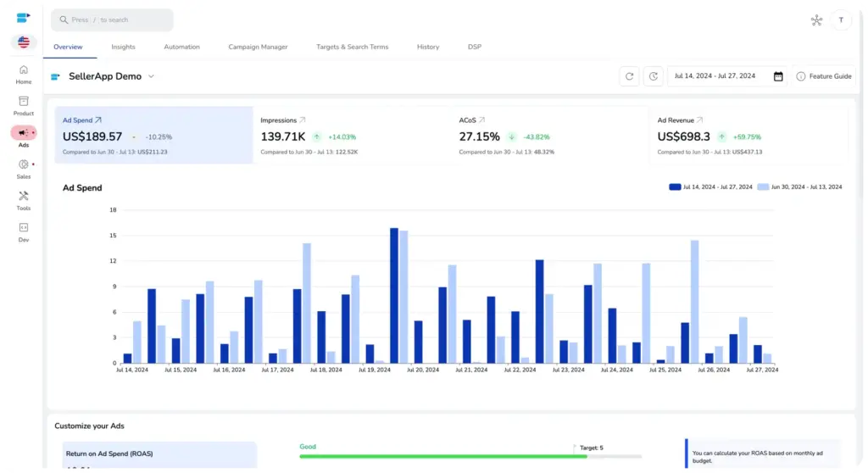Open the US flag marketplace selector
The image size is (868, 473).
24,42
